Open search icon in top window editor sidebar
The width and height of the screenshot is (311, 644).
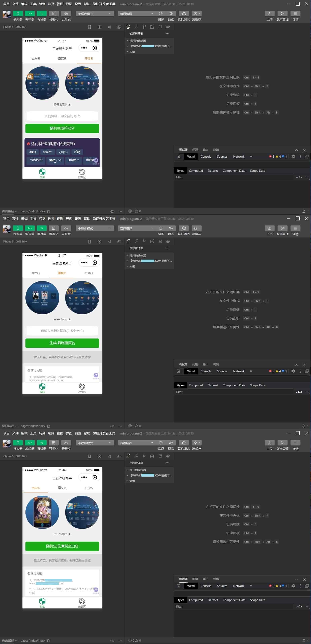[x=136, y=27]
